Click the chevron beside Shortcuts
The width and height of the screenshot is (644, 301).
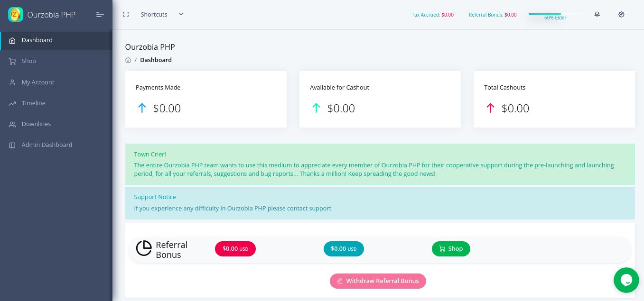pos(181,14)
